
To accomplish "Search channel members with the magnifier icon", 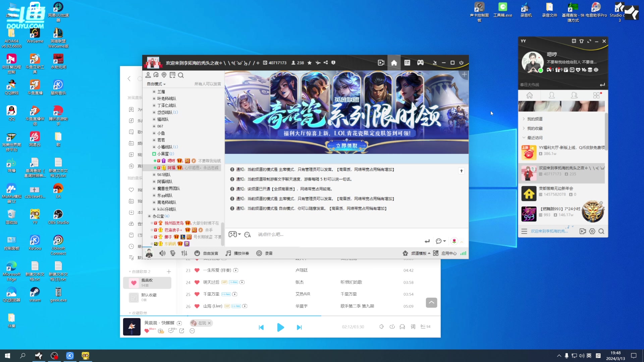I will click(181, 75).
